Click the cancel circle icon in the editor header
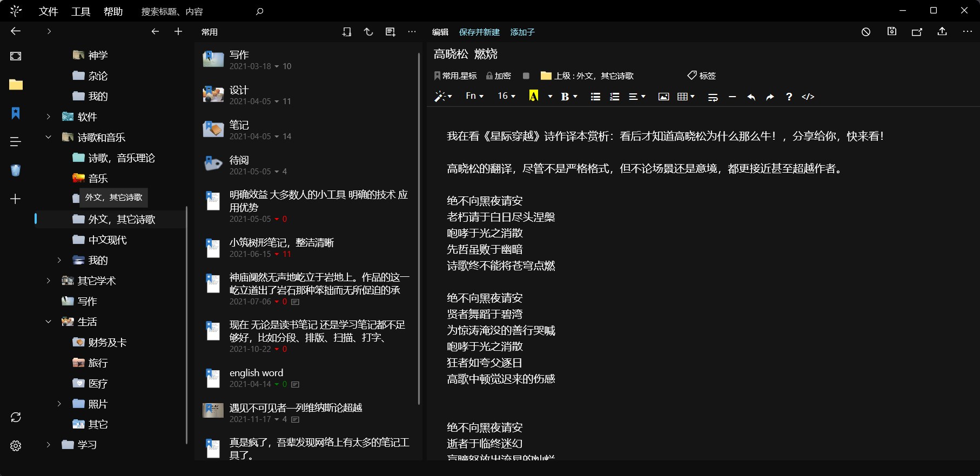 [x=866, y=32]
